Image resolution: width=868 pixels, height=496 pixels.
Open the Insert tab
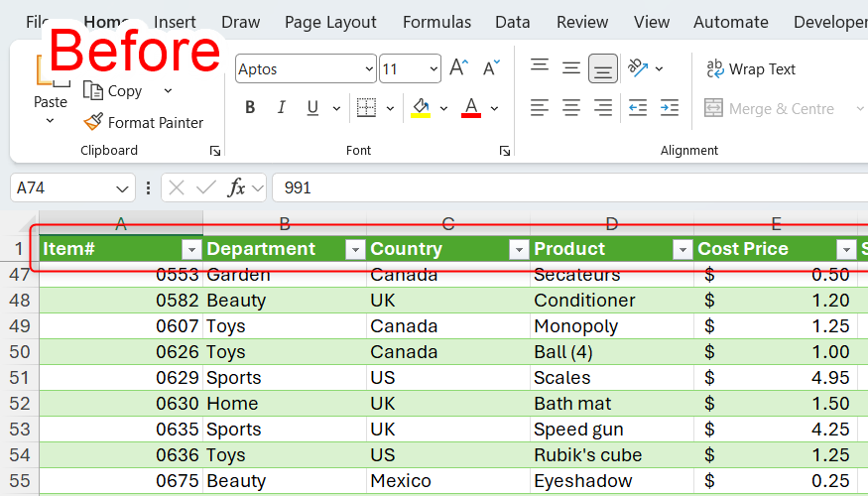(x=175, y=22)
